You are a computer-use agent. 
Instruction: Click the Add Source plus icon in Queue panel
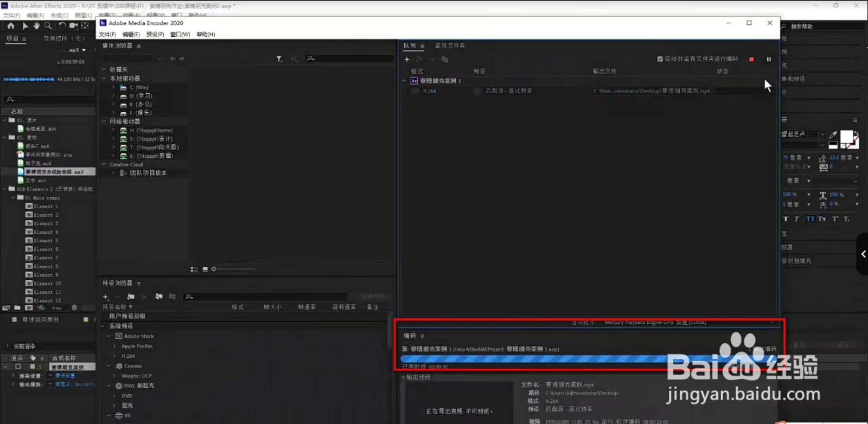coord(407,59)
